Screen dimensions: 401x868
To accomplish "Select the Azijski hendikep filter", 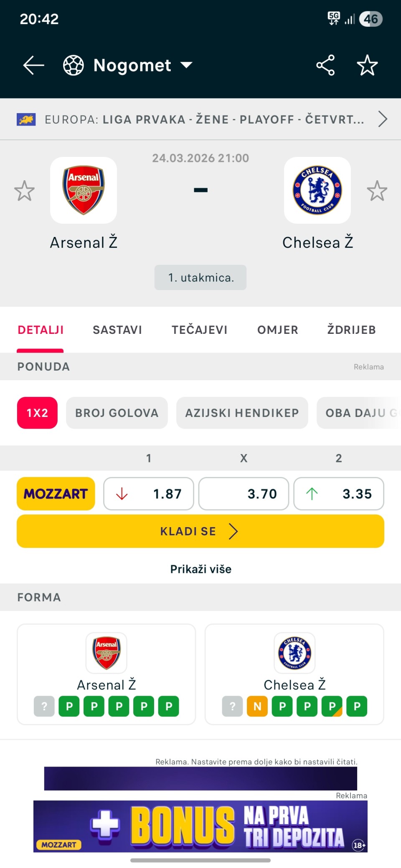I will (x=242, y=413).
